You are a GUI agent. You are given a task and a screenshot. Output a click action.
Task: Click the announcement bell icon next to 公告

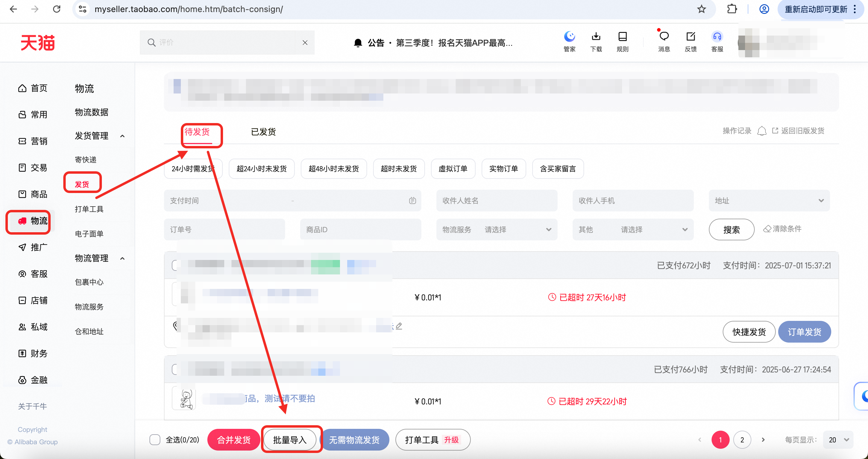coord(358,43)
